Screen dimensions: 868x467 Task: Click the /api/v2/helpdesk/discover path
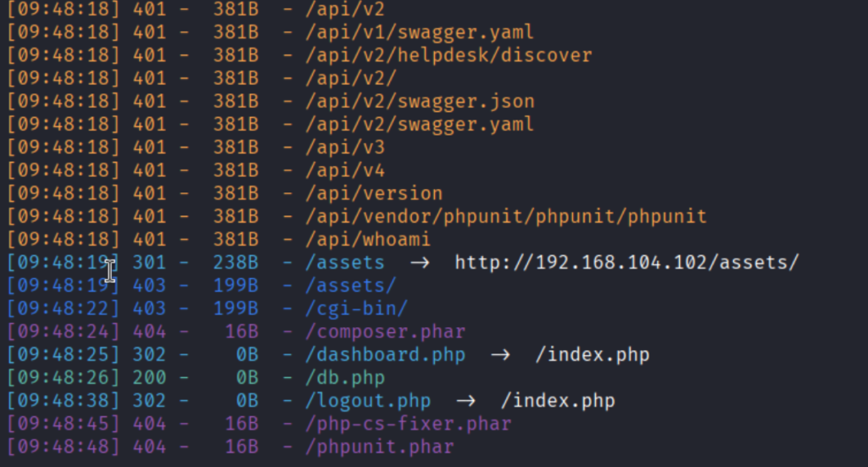pos(448,56)
